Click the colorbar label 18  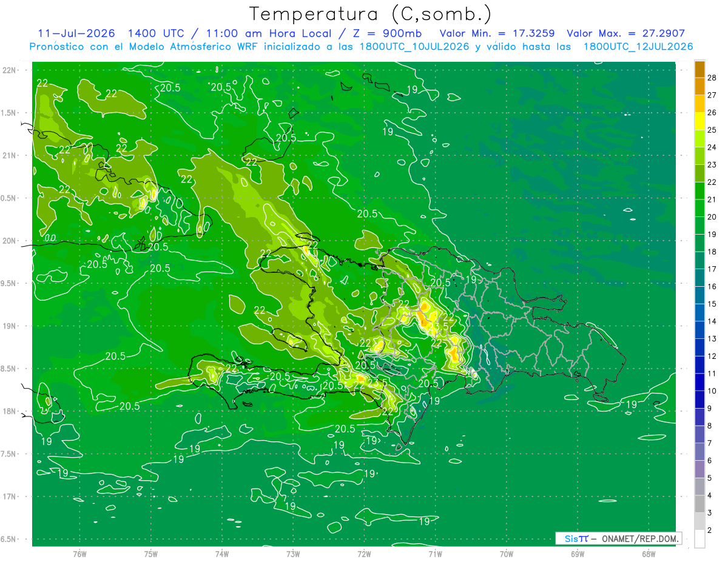coord(712,252)
